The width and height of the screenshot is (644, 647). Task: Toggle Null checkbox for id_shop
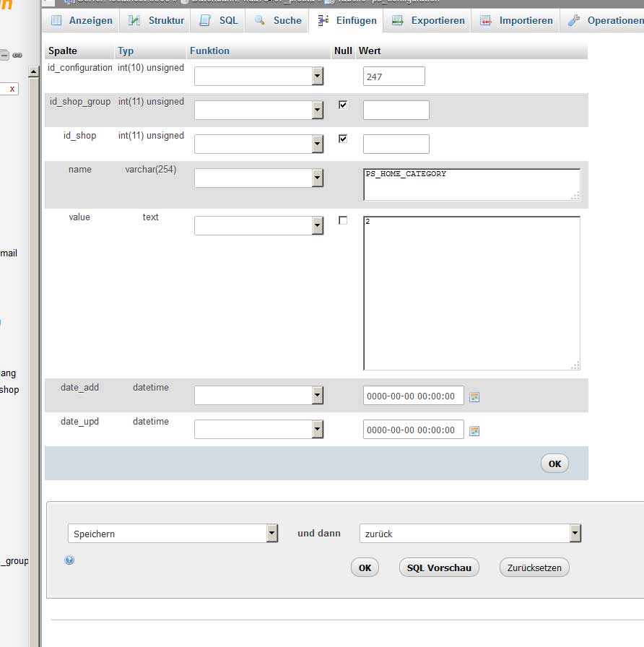(x=343, y=139)
